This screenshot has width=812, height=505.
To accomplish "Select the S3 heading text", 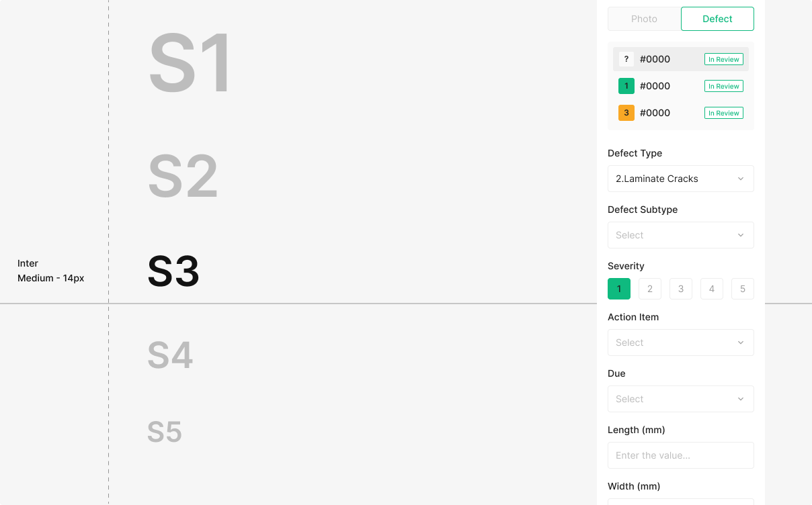I will (x=173, y=272).
